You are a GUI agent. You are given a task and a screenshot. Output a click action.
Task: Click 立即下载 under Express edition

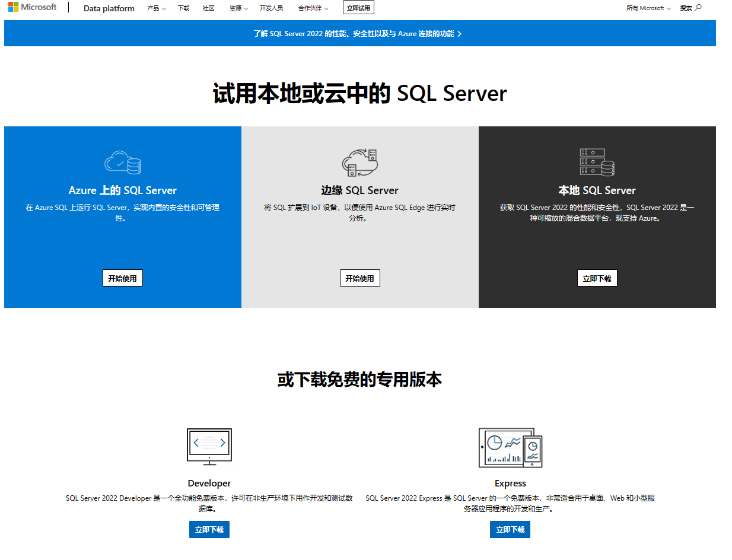click(x=510, y=530)
